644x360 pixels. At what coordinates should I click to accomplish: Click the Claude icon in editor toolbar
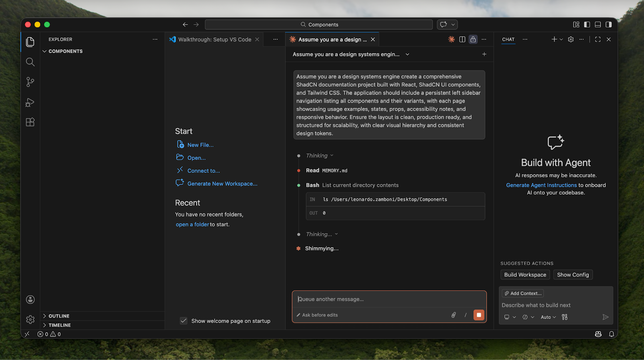(x=452, y=39)
